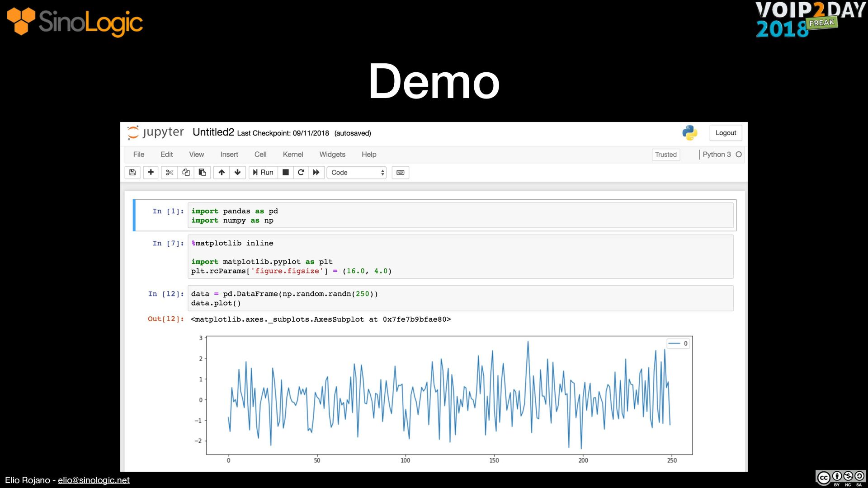The height and width of the screenshot is (488, 868).
Task: Open the Kernel menu
Action: [x=292, y=154]
